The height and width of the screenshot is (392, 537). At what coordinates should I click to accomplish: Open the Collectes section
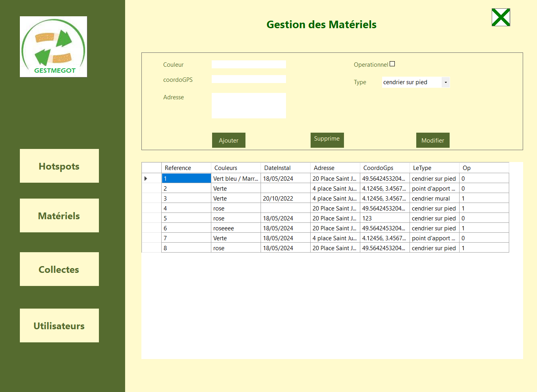[59, 269]
